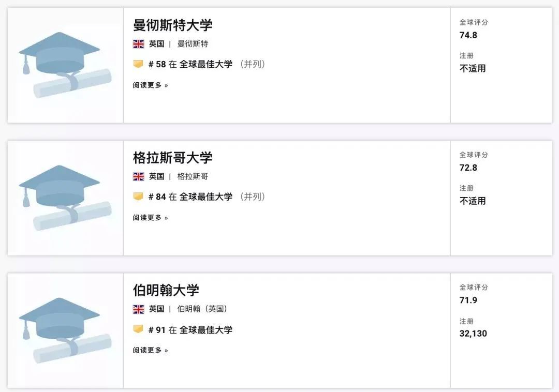Viewport: 559px width, 392px height.
Task: Click the UK flag icon under 曼彻斯特大学
Action: click(x=138, y=44)
